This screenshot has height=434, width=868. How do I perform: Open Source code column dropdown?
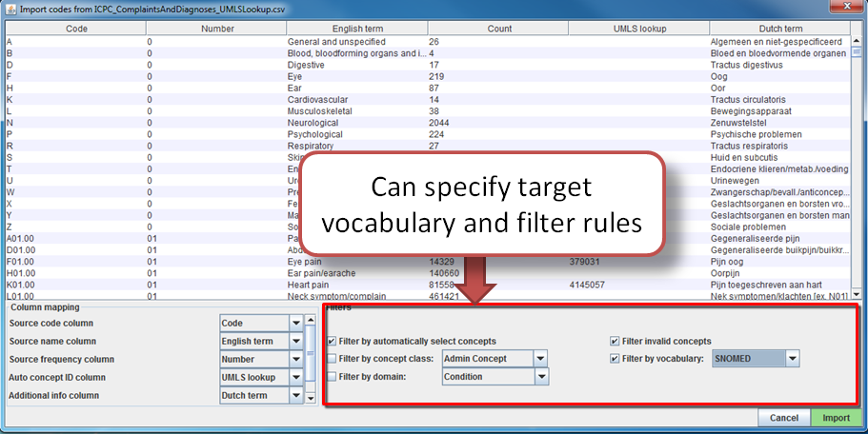295,324
